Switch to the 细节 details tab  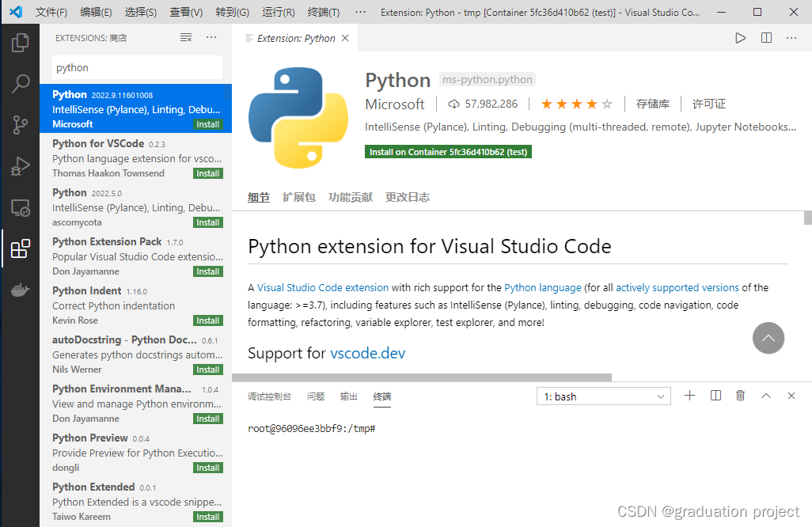(x=259, y=197)
